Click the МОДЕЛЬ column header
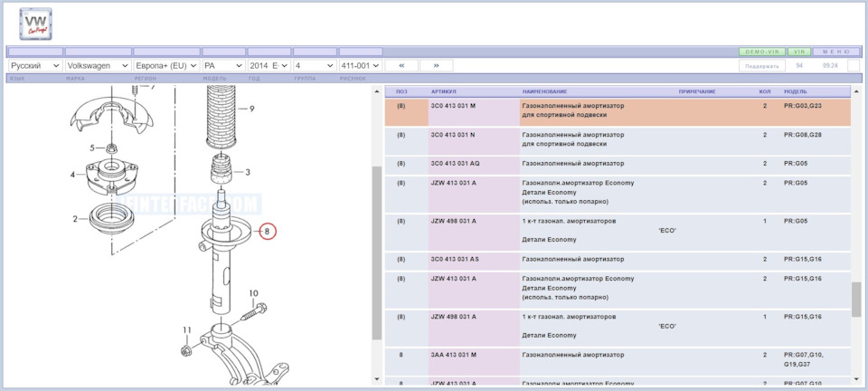 pos(795,91)
